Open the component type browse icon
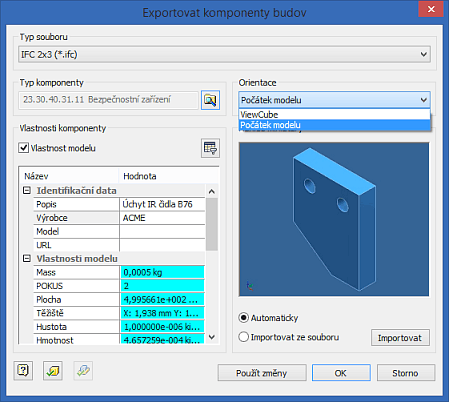 click(210, 100)
